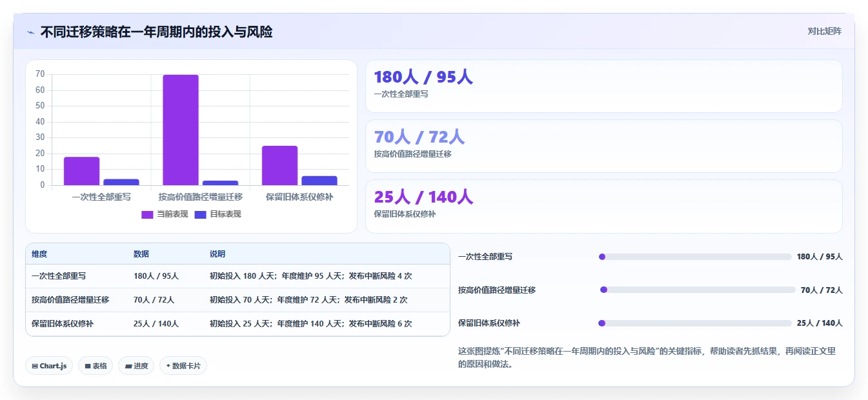Image resolution: width=868 pixels, height=400 pixels.
Task: Select the blue bar for 按高价值路径增量迁移
Action: pos(220,183)
